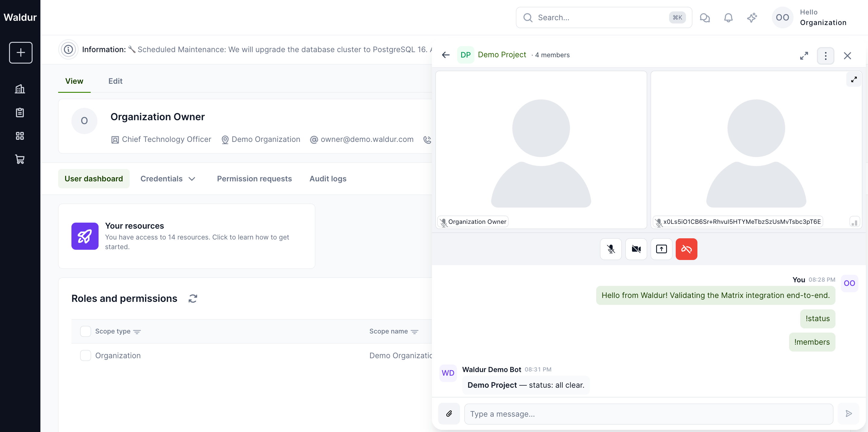Expand the second participant video tile

(854, 80)
